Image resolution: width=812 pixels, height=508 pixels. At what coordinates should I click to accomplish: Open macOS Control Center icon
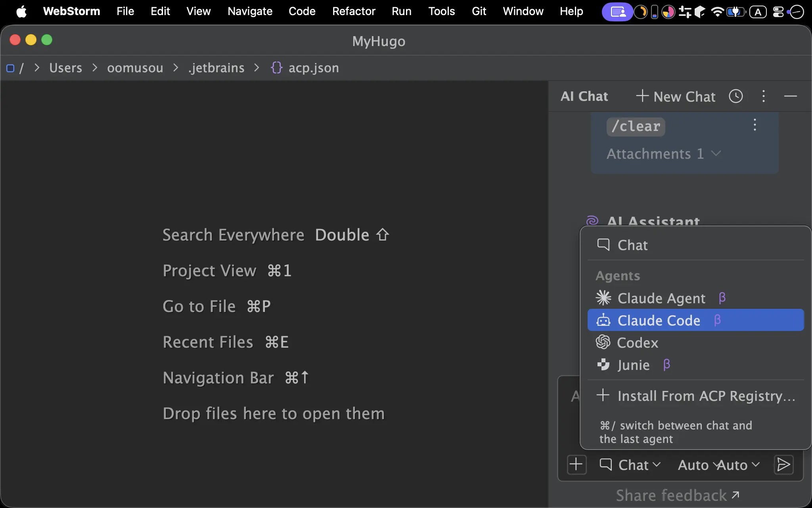pos(778,12)
